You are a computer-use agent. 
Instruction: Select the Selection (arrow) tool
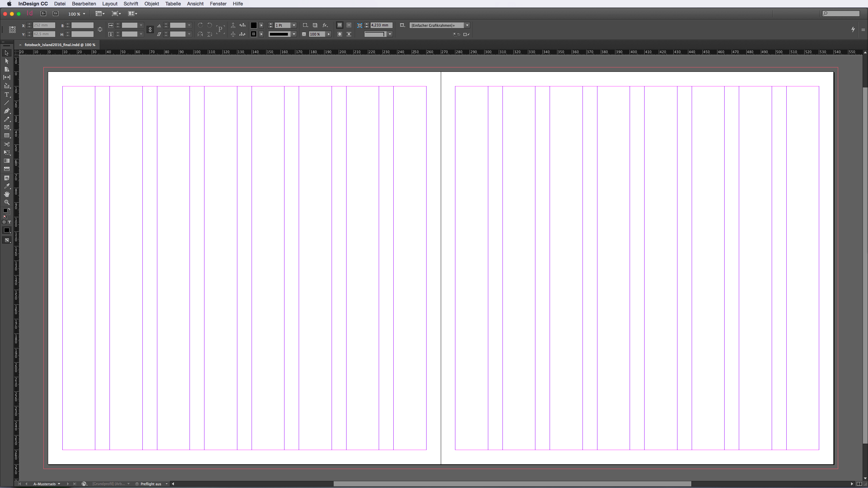(x=6, y=53)
